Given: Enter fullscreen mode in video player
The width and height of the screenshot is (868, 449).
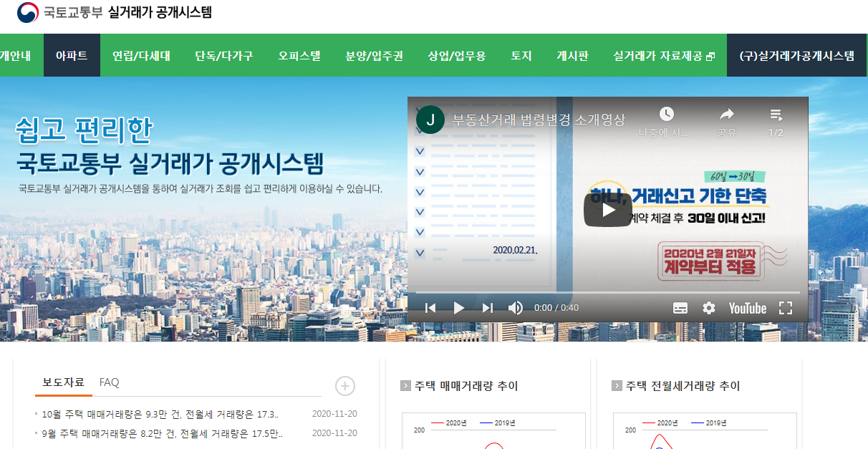Looking at the screenshot, I should point(786,308).
